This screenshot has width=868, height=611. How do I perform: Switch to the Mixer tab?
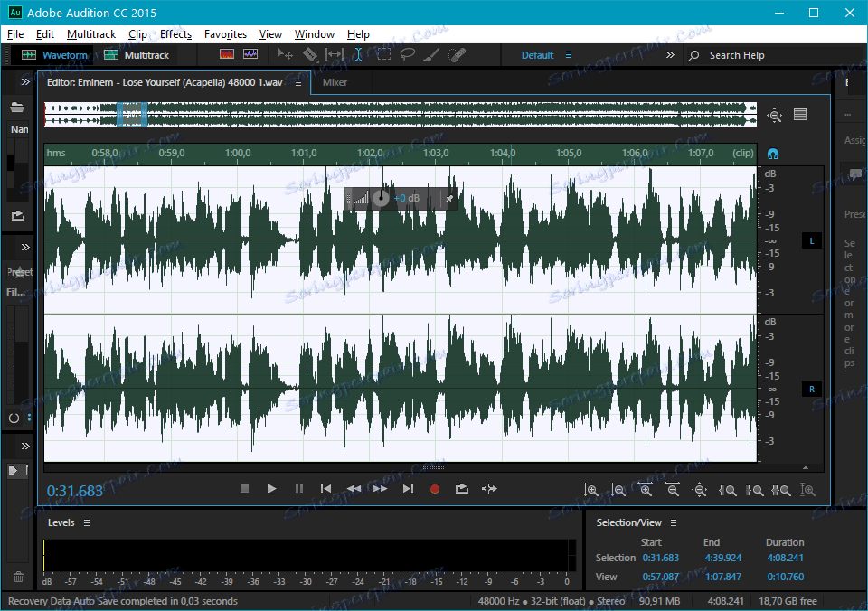pos(335,82)
